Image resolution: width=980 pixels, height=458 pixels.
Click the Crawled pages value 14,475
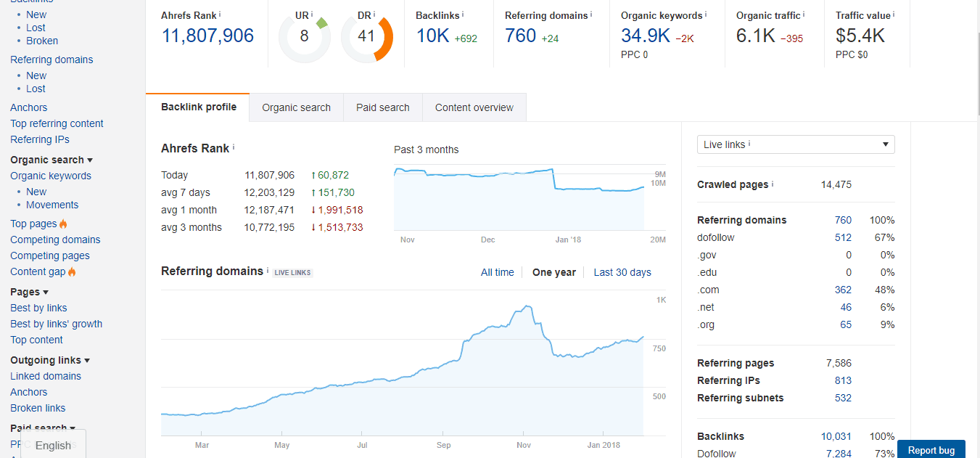point(836,184)
